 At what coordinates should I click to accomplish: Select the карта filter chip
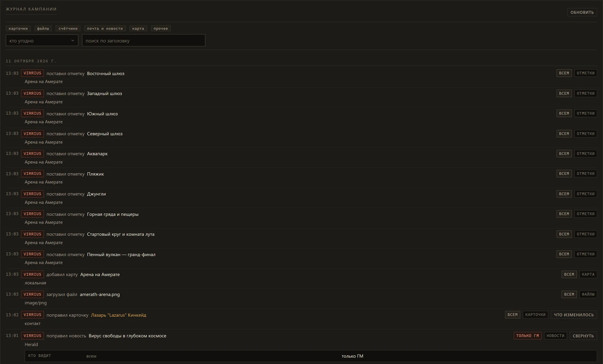click(x=138, y=28)
